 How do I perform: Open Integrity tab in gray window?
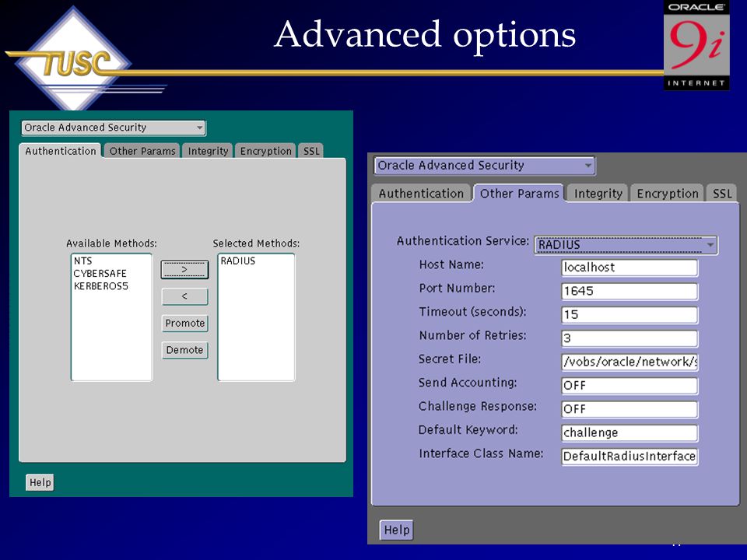coord(598,194)
